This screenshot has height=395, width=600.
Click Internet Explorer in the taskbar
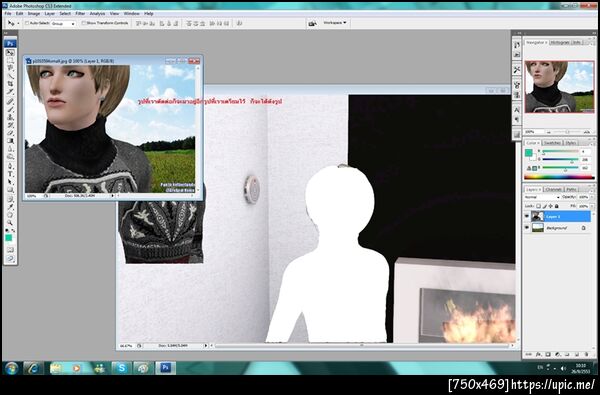33,368
